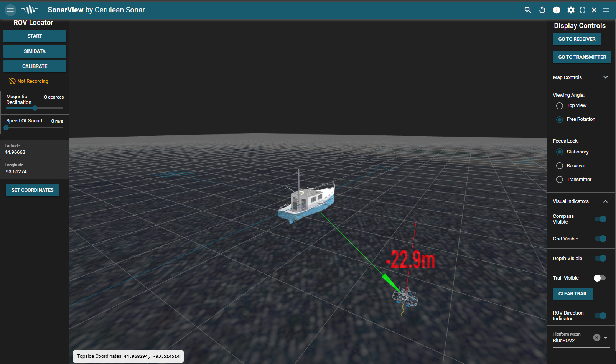Screen dimensions: 616x364
Task: Click the START button
Action: tap(35, 36)
